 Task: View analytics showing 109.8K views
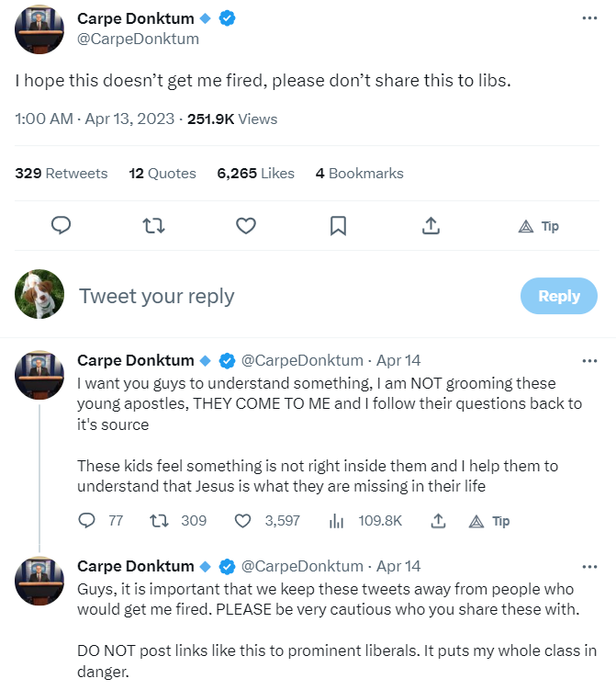pyautogui.click(x=336, y=521)
